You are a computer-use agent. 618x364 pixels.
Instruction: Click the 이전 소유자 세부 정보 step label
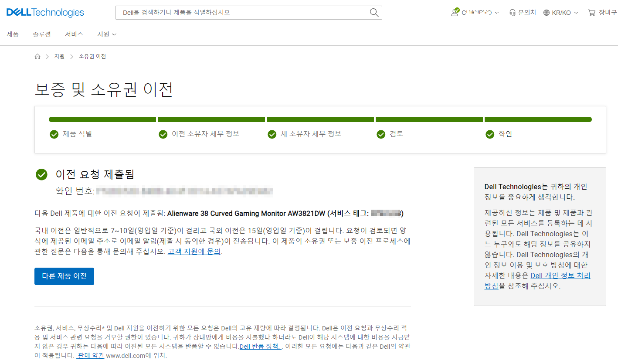point(206,134)
